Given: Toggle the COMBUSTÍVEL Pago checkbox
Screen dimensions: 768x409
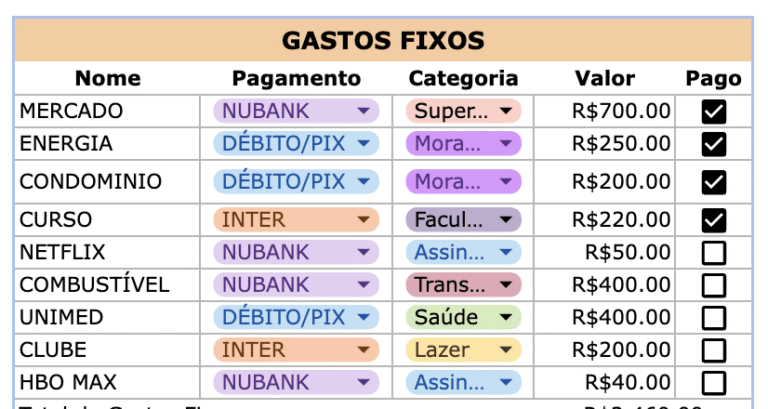Looking at the screenshot, I should (713, 286).
